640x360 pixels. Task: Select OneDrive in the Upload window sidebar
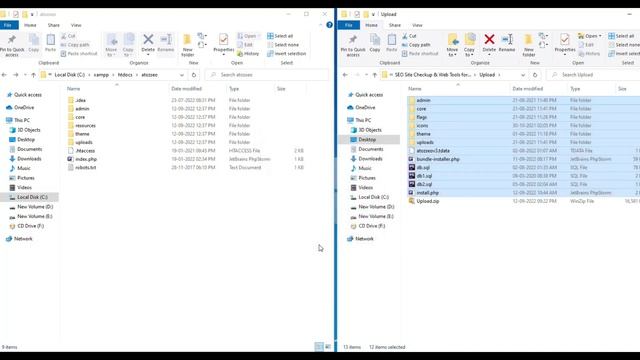(x=365, y=107)
